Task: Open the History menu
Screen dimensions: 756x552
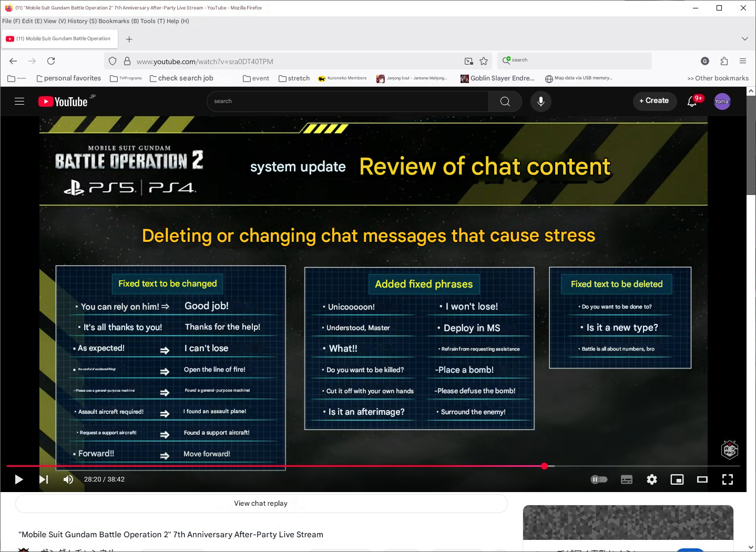Action: [83, 21]
